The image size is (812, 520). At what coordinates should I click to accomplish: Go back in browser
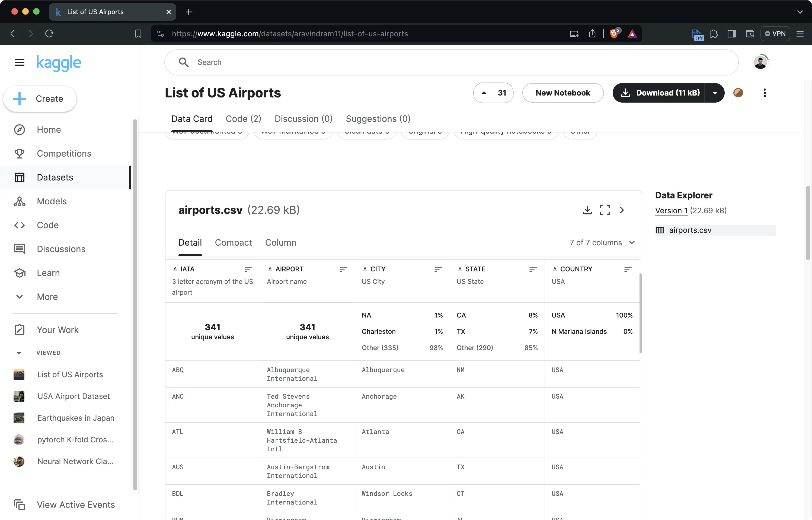click(x=13, y=34)
